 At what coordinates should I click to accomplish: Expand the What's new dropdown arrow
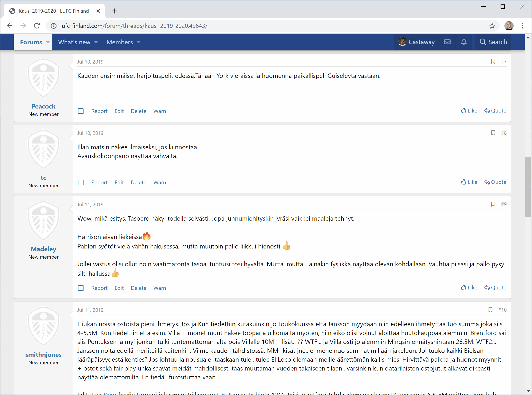[x=96, y=42]
